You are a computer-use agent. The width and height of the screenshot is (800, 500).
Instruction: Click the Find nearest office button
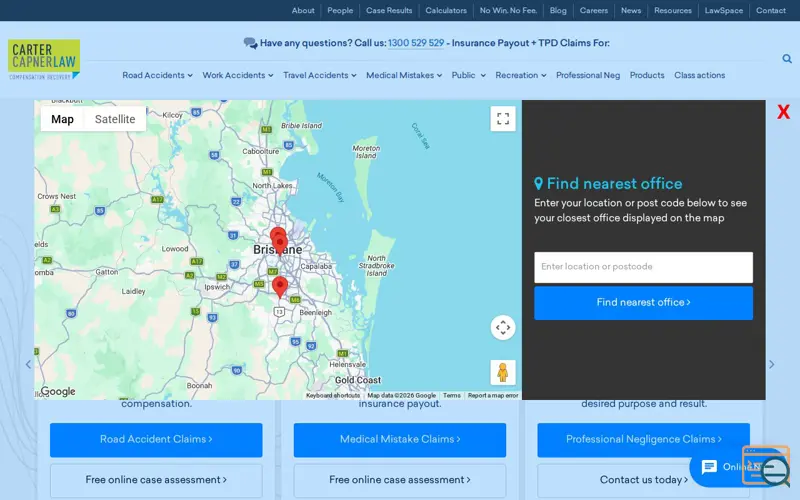pos(643,303)
